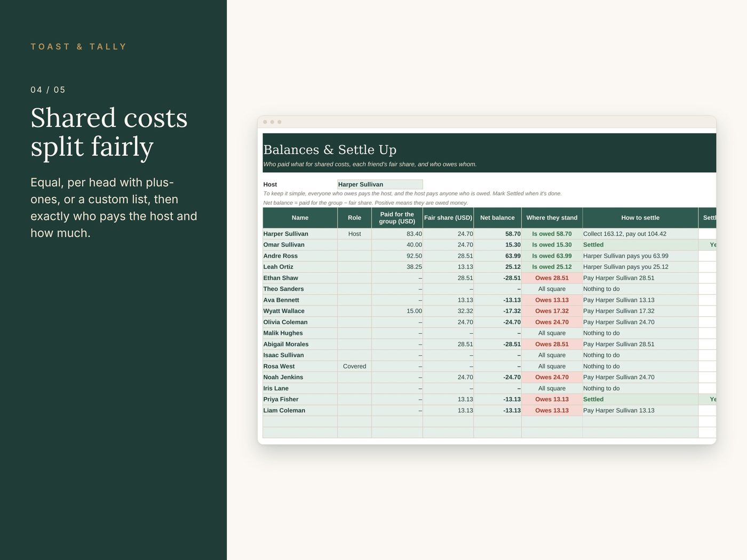Select the Ethan Shaw name cell
The width and height of the screenshot is (747, 560).
[x=300, y=278]
